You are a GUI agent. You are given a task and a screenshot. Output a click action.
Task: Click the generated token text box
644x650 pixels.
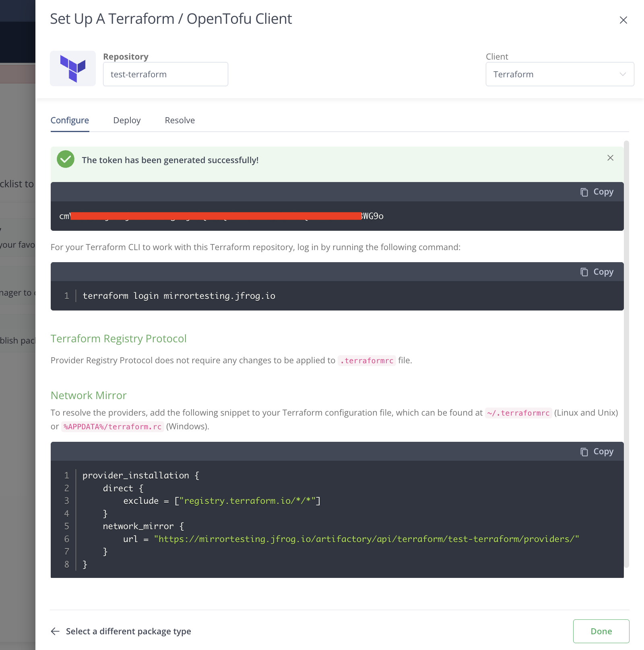coord(337,216)
